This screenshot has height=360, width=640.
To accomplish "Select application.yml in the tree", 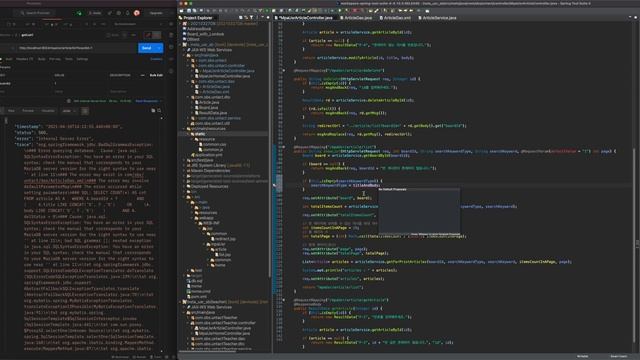I will (208, 155).
